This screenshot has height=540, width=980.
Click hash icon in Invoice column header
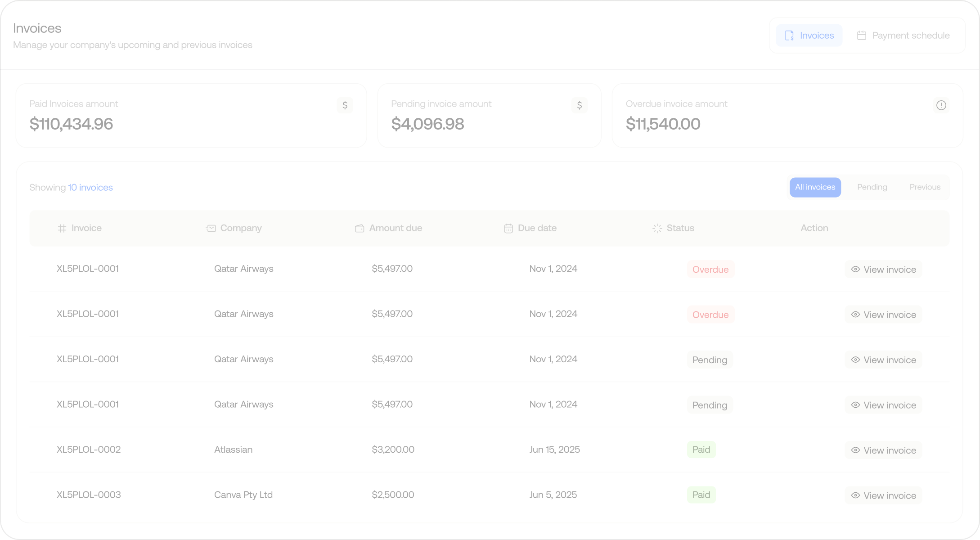(x=62, y=229)
